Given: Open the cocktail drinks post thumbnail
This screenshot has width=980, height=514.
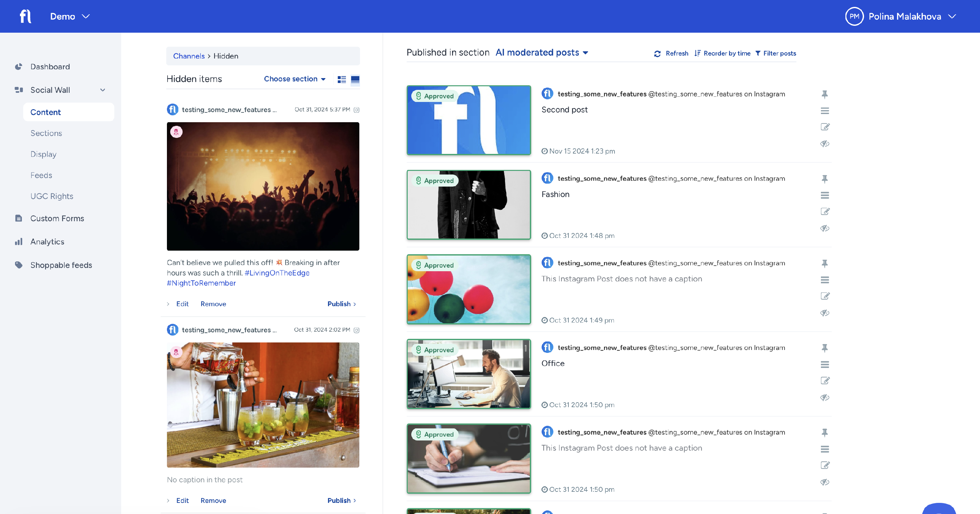Looking at the screenshot, I should 263,405.
